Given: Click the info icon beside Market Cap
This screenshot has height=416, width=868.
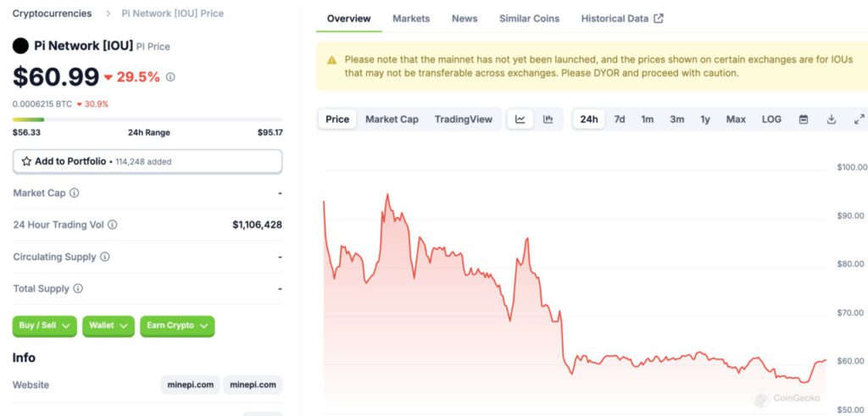Looking at the screenshot, I should point(75,193).
